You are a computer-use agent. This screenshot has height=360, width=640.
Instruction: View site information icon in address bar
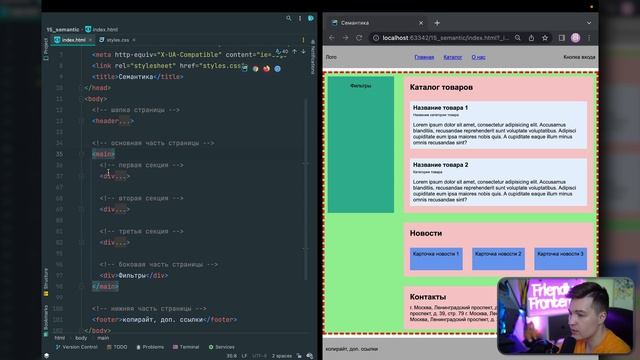click(376, 38)
